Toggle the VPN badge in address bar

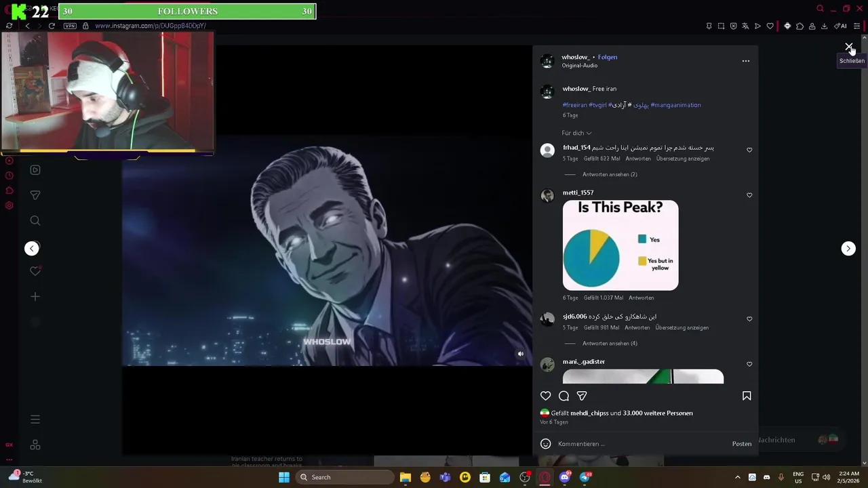(70, 26)
